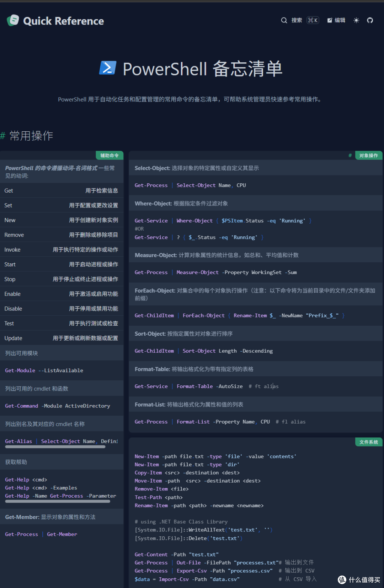Screen dimensions: 384x588
Task: Click the Where-Object $PSItem.Status code line
Action: 223,221
